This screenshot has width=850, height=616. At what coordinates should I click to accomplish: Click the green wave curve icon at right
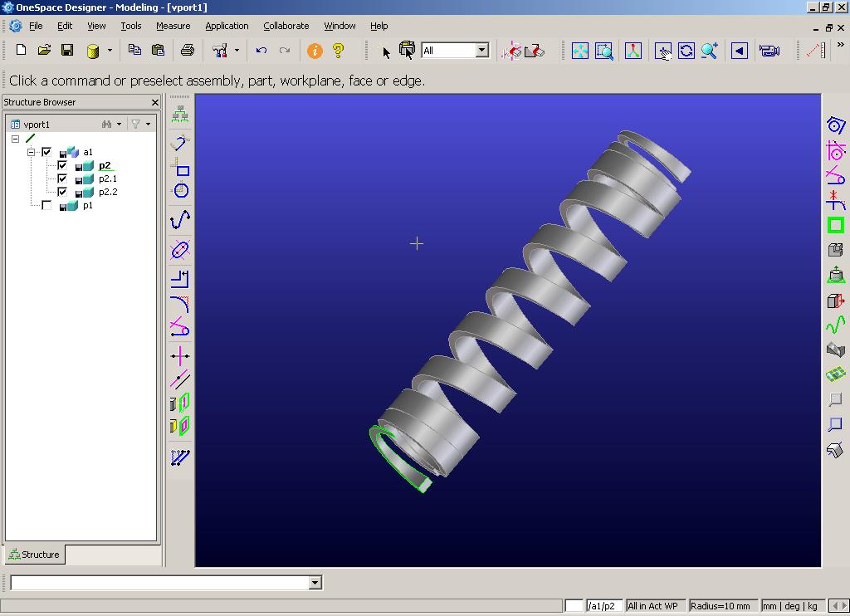click(x=835, y=325)
